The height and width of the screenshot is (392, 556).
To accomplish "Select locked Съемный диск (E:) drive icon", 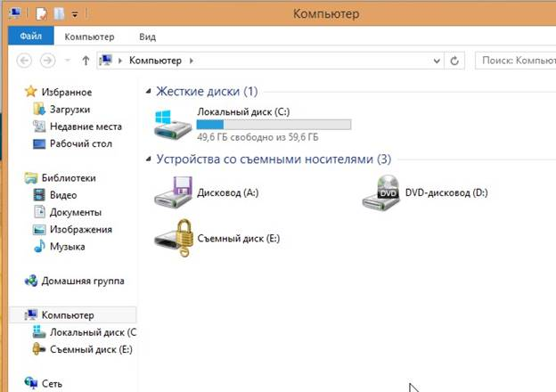I will tap(174, 238).
